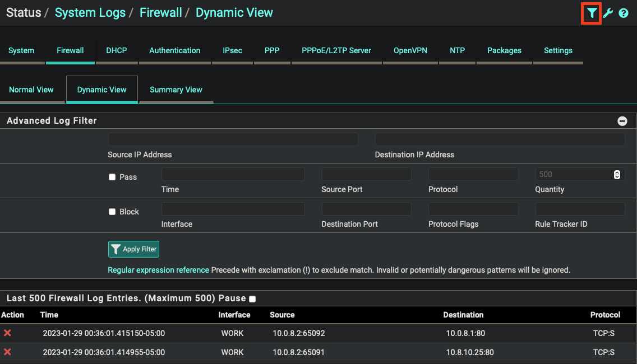Open the DHCP logs tab
Screen dimensions: 637x364
pos(117,50)
